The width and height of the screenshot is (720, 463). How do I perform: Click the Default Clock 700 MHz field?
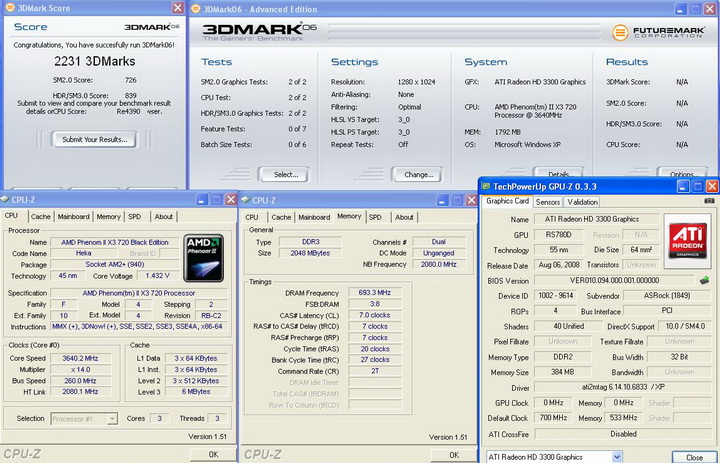553,418
